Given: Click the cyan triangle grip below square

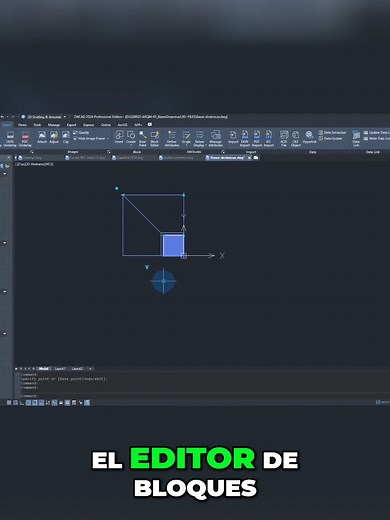Looking at the screenshot, I should click(x=147, y=267).
